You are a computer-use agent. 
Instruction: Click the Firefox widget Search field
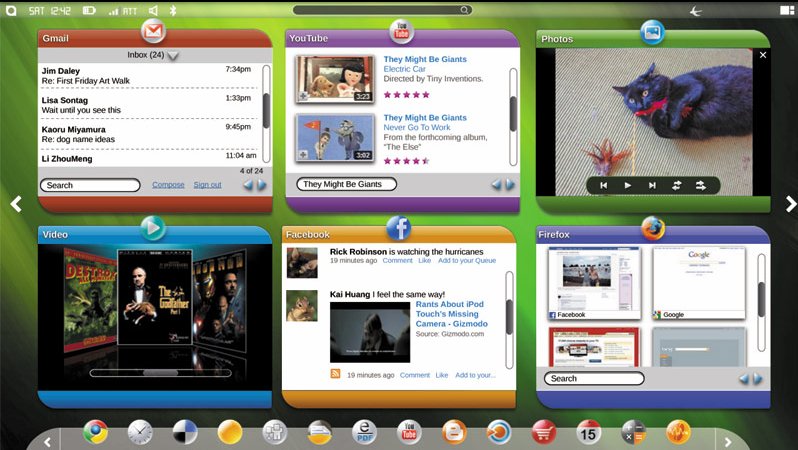tap(594, 378)
